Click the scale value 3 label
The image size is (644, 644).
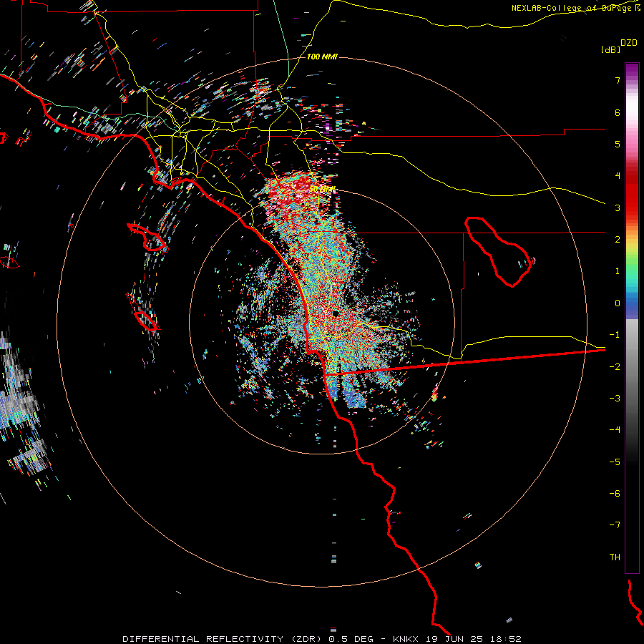pos(618,208)
